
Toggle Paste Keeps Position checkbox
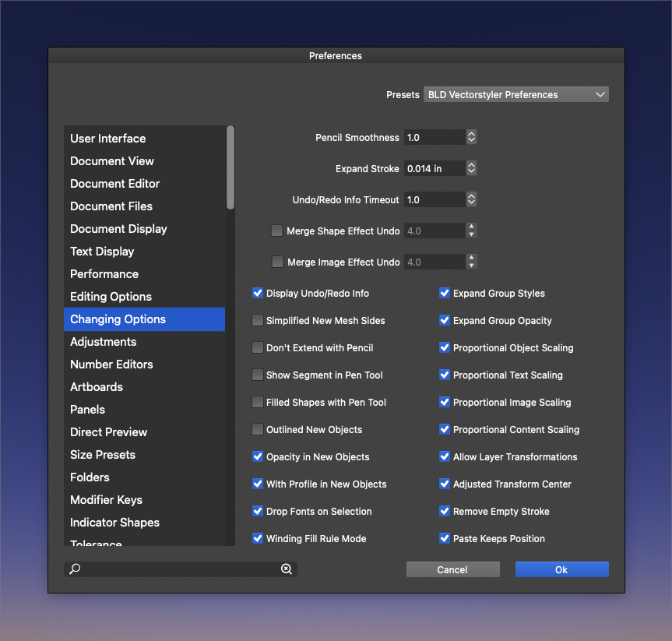click(x=445, y=538)
